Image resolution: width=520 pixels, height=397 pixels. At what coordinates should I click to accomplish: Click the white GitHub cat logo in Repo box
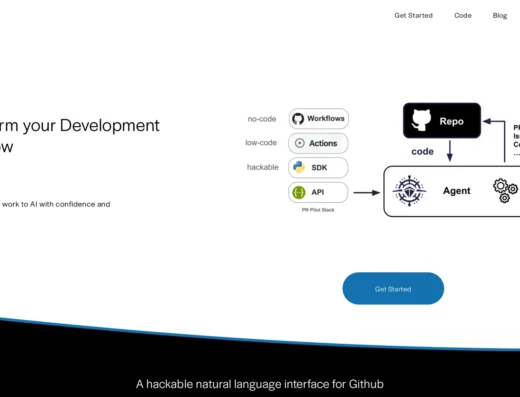tap(421, 120)
